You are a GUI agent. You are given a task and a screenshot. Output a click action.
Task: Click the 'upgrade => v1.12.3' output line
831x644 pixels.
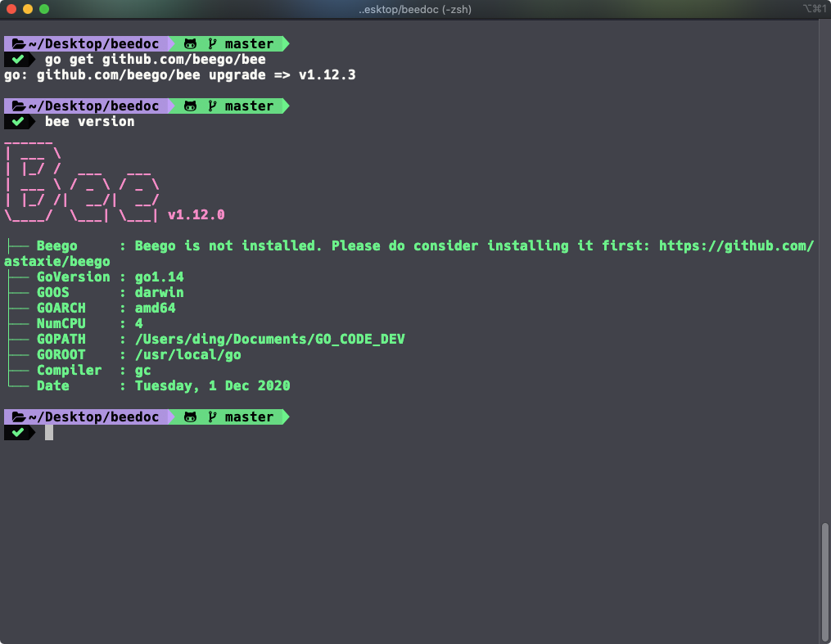tap(282, 74)
